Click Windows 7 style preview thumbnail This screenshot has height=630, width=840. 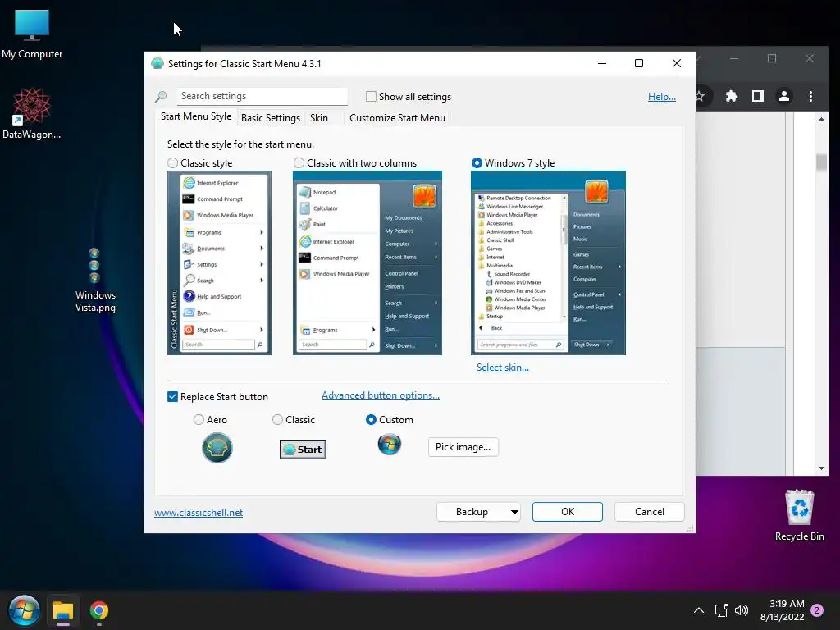pyautogui.click(x=548, y=262)
